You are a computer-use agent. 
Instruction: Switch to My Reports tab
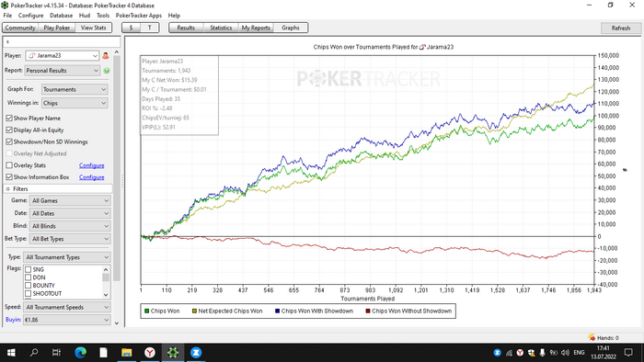click(256, 28)
